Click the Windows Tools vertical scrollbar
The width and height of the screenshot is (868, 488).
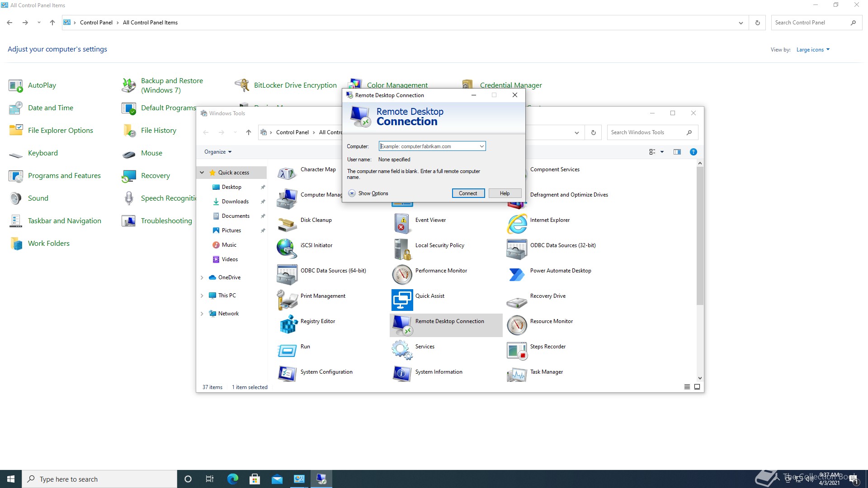click(700, 235)
